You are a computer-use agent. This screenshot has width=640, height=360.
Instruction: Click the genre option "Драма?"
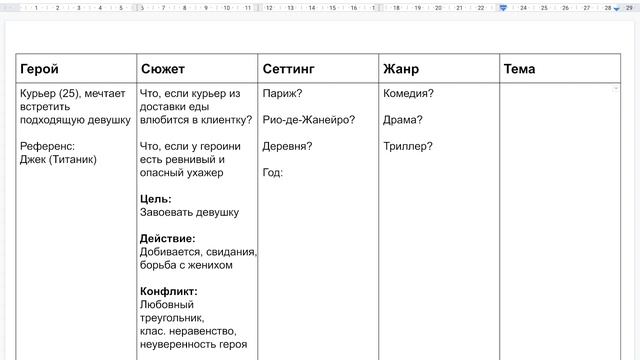click(x=403, y=120)
